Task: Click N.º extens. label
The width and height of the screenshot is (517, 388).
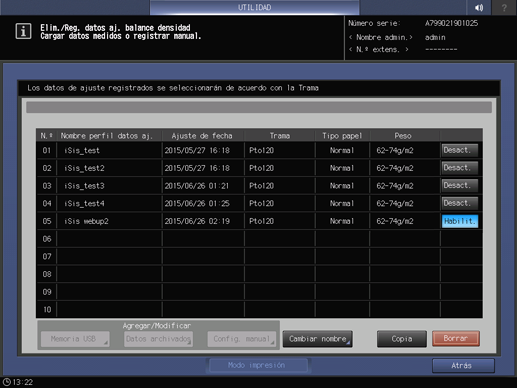Action: point(379,50)
